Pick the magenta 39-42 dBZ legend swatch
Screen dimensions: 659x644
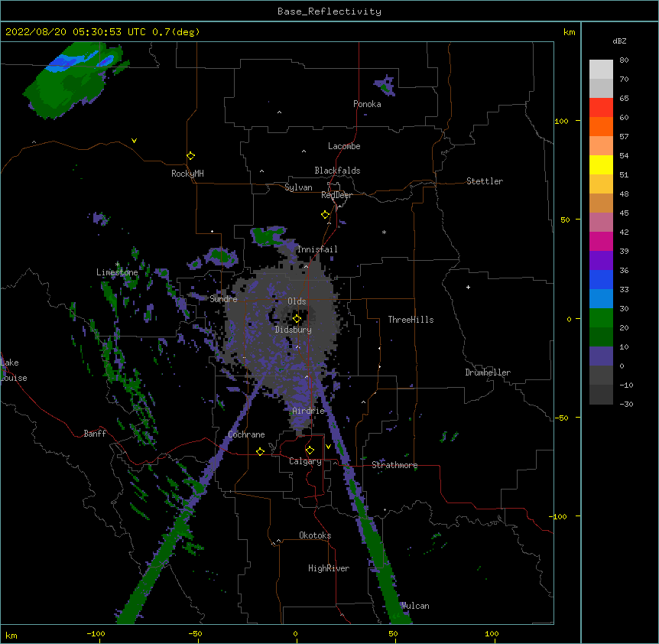pyautogui.click(x=601, y=241)
